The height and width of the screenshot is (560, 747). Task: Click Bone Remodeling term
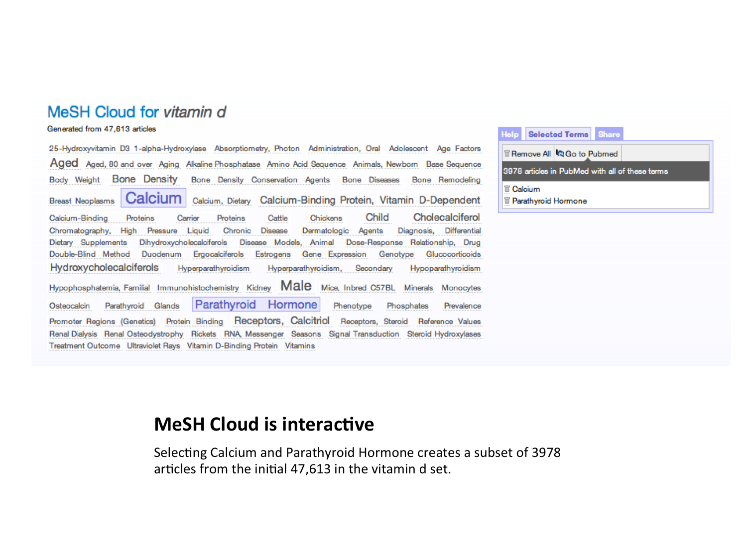pyautogui.click(x=446, y=180)
